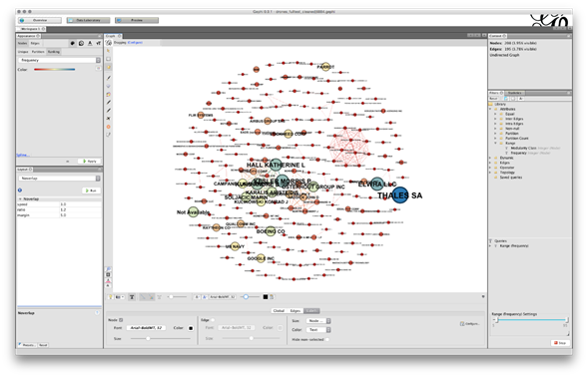Click the Run layout button
This screenshot has height=377, width=588.
point(91,190)
